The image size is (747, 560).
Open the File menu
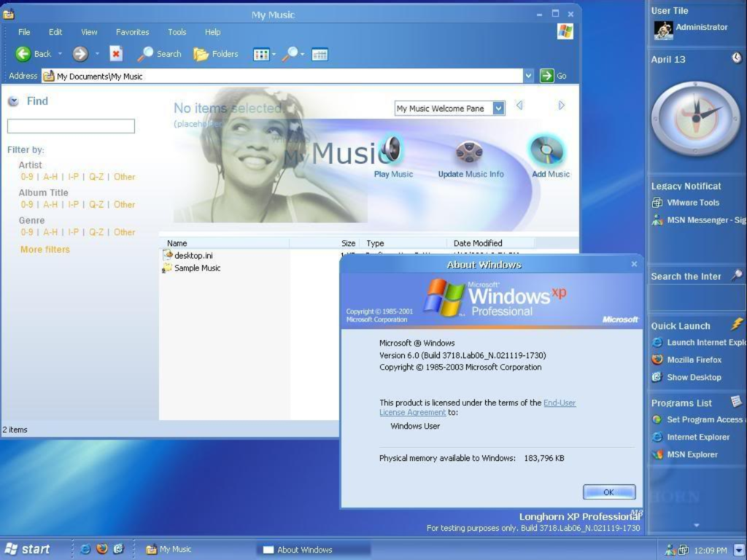(x=24, y=32)
